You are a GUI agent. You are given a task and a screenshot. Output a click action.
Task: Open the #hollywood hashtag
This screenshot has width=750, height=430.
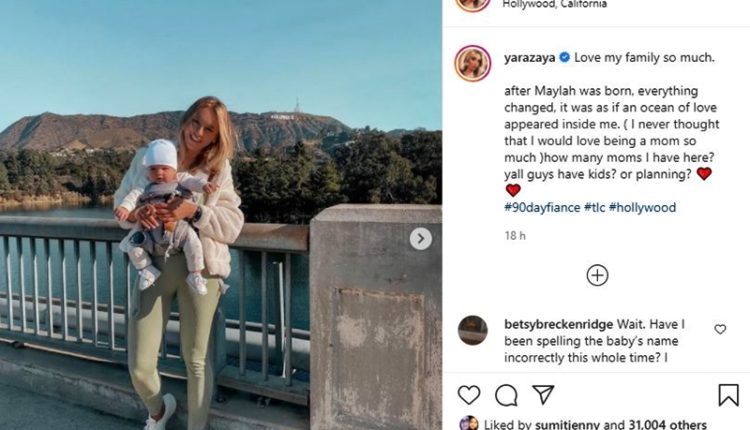(646, 208)
